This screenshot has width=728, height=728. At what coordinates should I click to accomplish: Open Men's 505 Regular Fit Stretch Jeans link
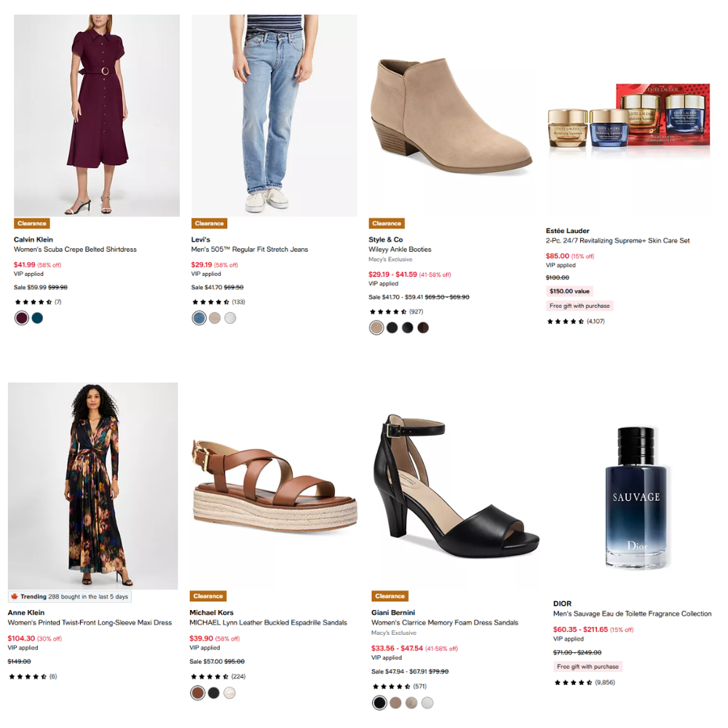pos(250,250)
